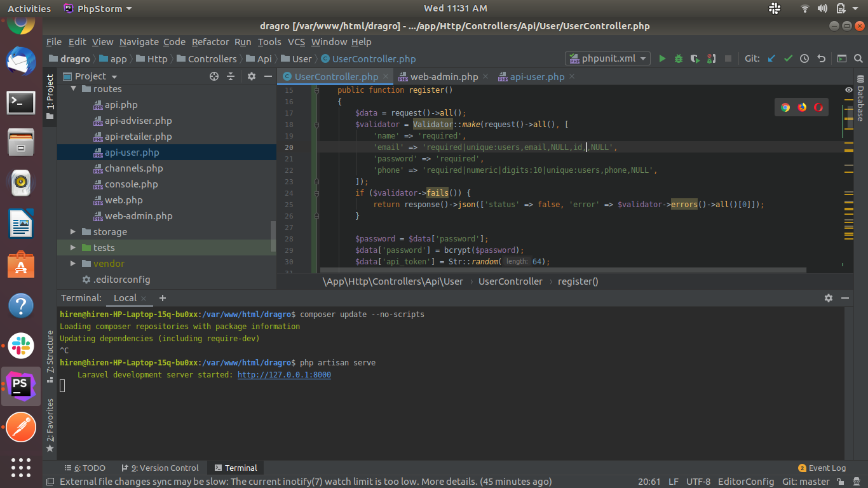Image resolution: width=868 pixels, height=488 pixels.
Task: Commit changes with the Git checkmark icon
Action: pyautogui.click(x=788, y=58)
